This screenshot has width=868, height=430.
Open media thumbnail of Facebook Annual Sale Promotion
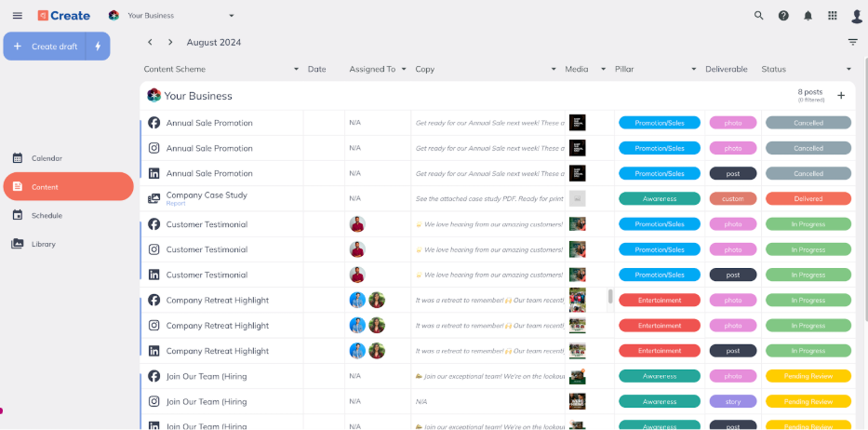(578, 123)
